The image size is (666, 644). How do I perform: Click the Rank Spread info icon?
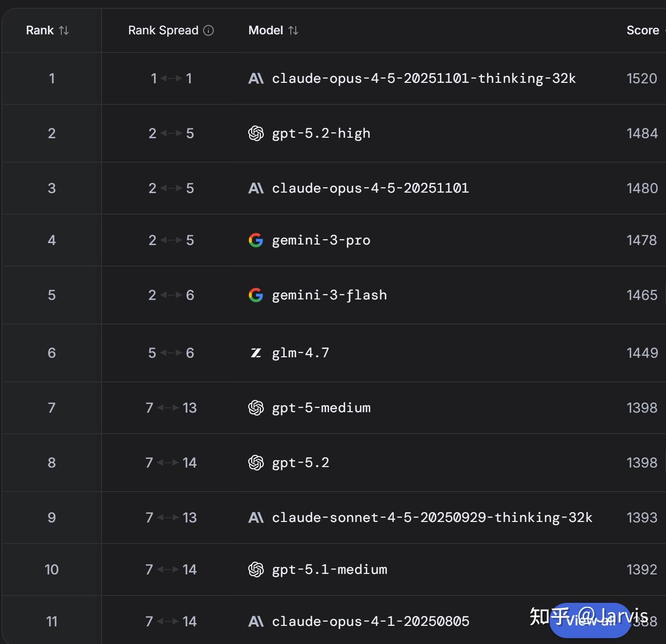(208, 30)
